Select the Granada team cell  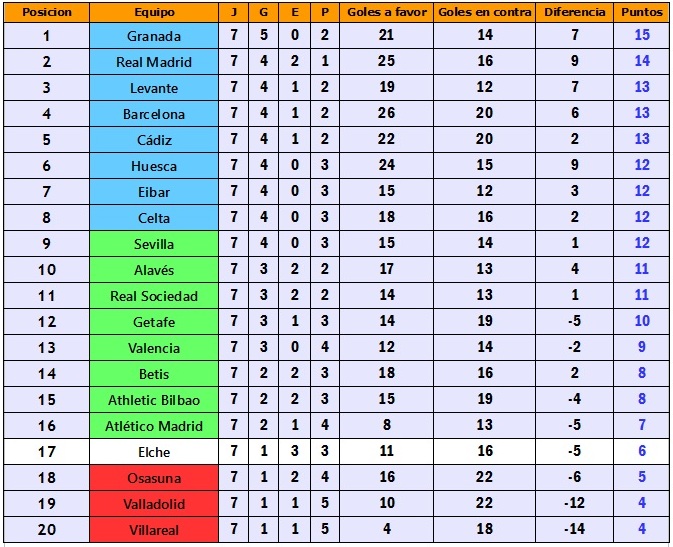154,36
